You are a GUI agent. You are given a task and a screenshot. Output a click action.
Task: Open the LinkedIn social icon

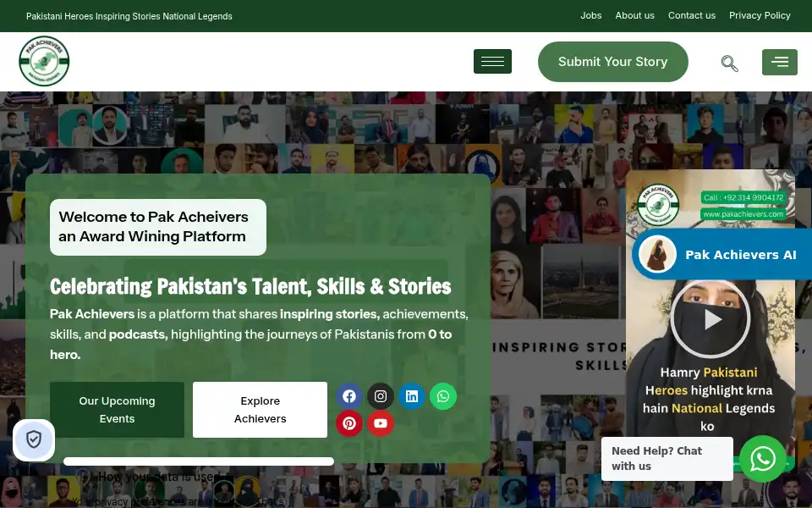pos(412,396)
